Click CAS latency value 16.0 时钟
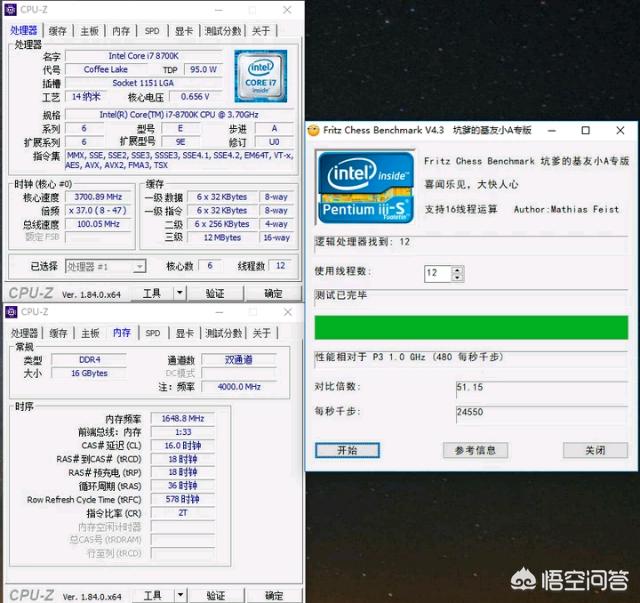The width and height of the screenshot is (640, 603). point(183,445)
